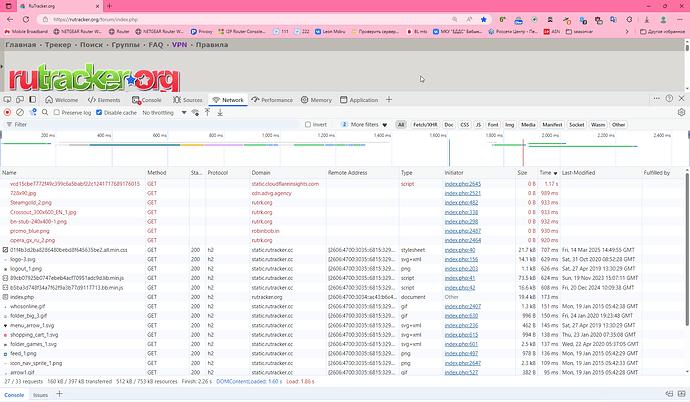Open initiator link index.php:2407
The width and height of the screenshot is (690, 402).
click(462, 306)
